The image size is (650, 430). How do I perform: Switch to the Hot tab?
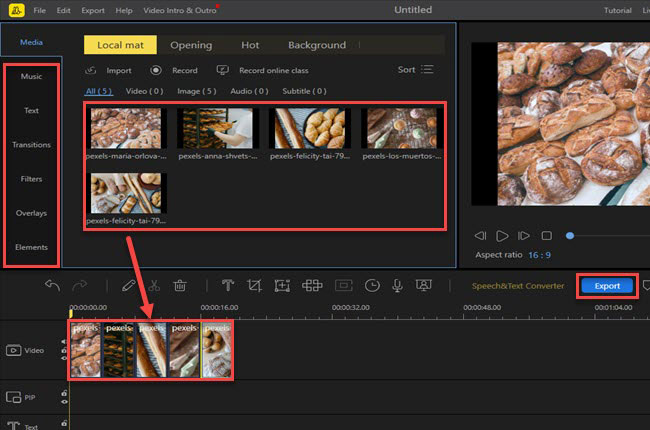[250, 45]
